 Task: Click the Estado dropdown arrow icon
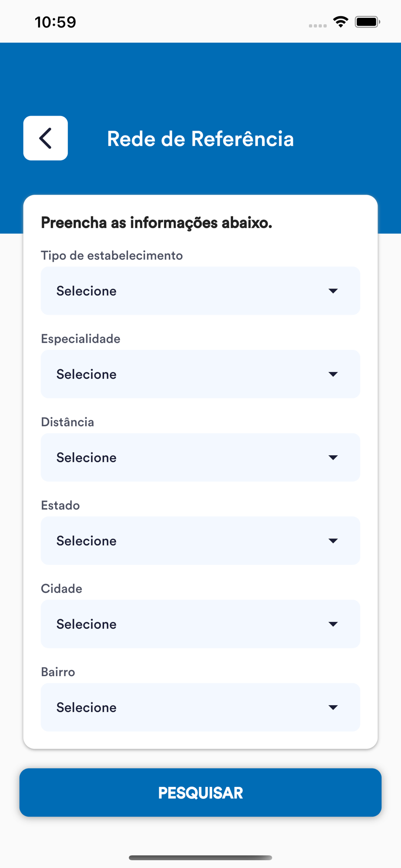point(333,541)
